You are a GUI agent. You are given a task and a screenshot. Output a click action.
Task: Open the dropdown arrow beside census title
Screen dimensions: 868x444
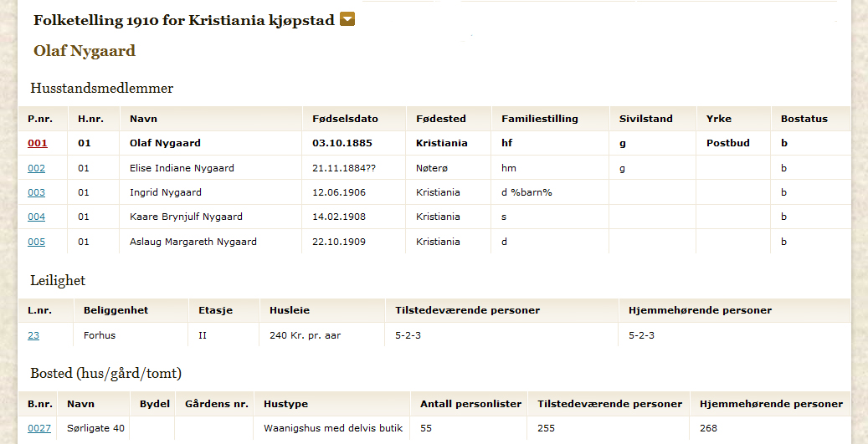[x=347, y=19]
